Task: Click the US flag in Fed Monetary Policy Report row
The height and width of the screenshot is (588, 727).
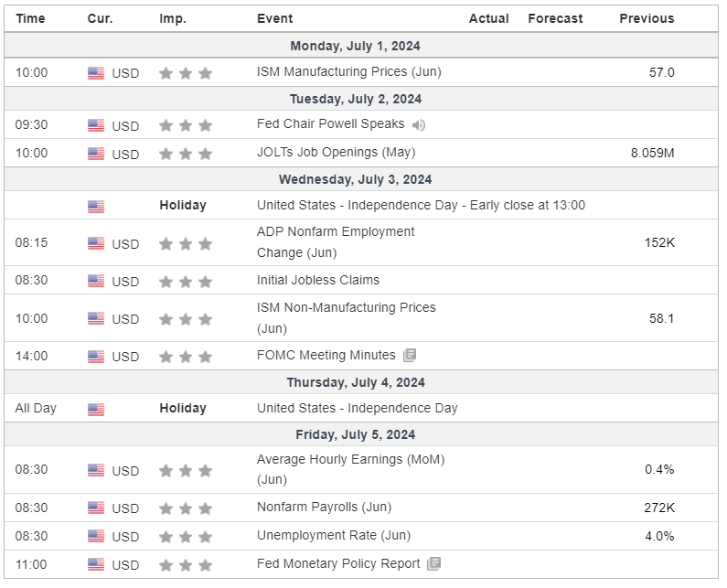Action: pyautogui.click(x=96, y=564)
